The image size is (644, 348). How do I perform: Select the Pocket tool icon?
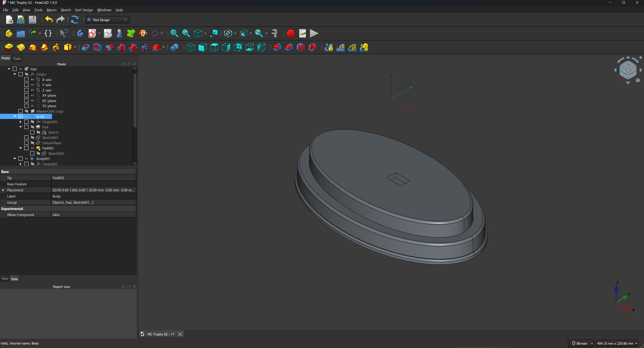[x=86, y=47]
